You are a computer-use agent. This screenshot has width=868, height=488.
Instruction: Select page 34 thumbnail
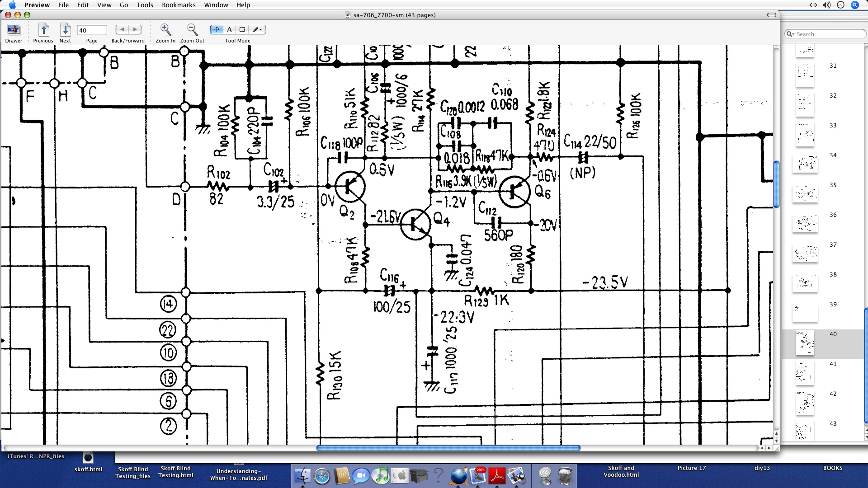pyautogui.click(x=805, y=164)
